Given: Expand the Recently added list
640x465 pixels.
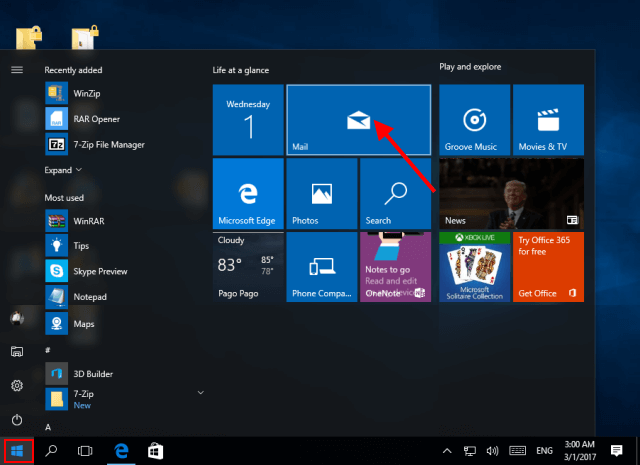Looking at the screenshot, I should [63, 170].
